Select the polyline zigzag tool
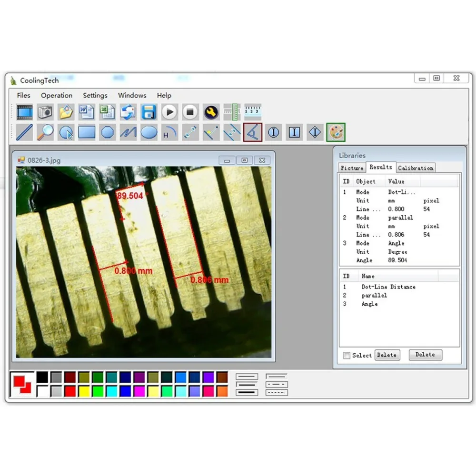The height and width of the screenshot is (476, 476). 128,132
